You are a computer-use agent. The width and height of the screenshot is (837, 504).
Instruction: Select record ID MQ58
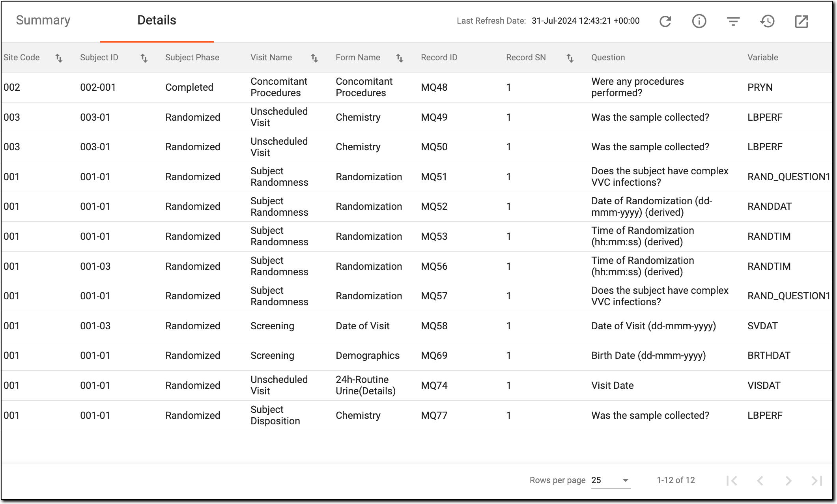(x=434, y=326)
